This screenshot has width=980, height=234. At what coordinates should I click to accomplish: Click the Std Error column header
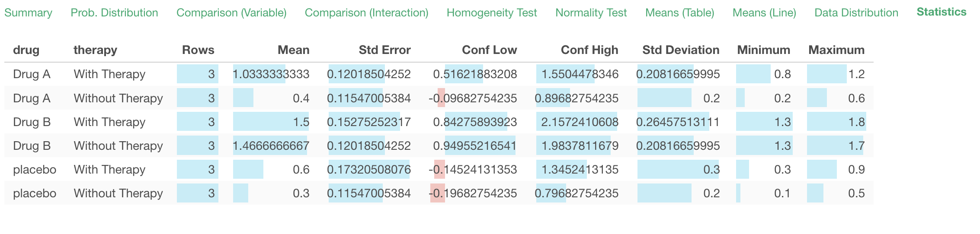[x=384, y=50]
